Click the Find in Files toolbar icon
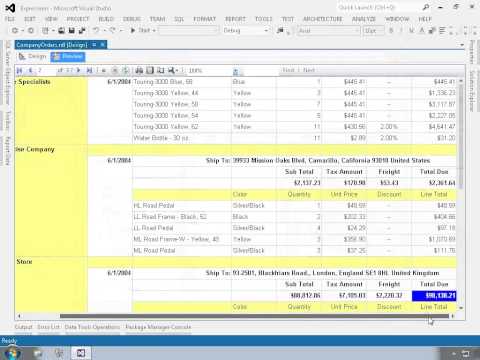Screen dimensions: 480x360 tap(281, 31)
